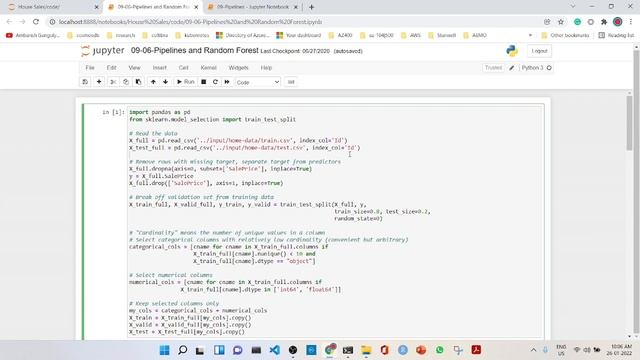Open the Other bookmarks folder
Viewport: 640px width, 360px height.
[x=565, y=36]
